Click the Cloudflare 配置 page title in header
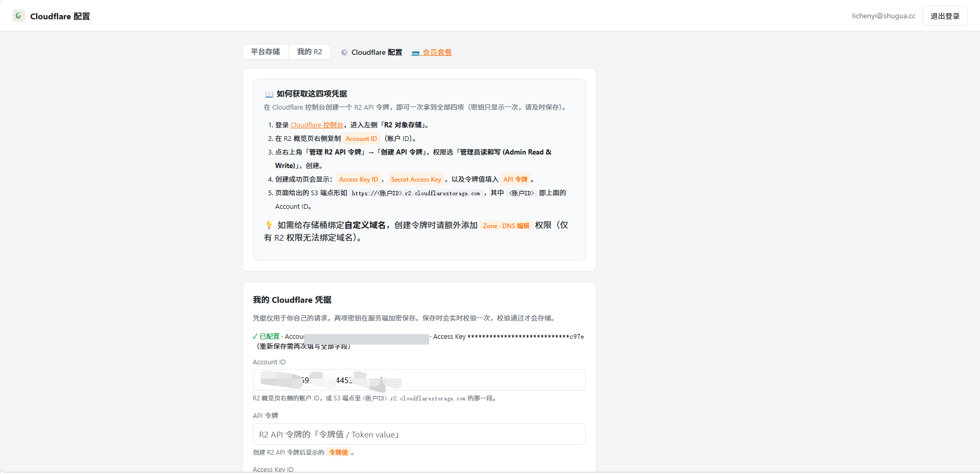The image size is (980, 474). (x=60, y=16)
